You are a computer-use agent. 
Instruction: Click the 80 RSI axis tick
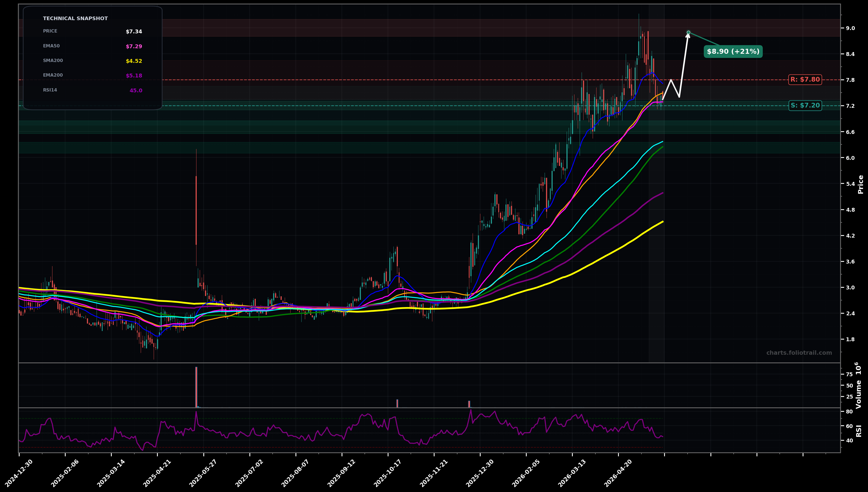pyautogui.click(x=849, y=412)
